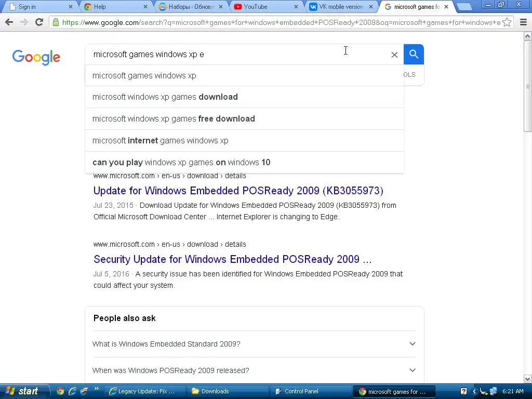Expand 'When was Windows POSReady 2009 released?'
Image resolution: width=532 pixels, height=399 pixels.
point(254,370)
